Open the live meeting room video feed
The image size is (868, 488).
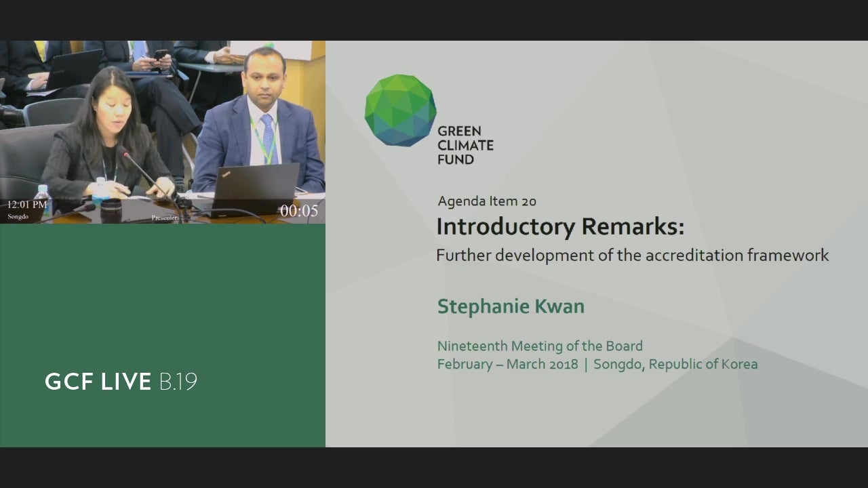pyautogui.click(x=163, y=132)
